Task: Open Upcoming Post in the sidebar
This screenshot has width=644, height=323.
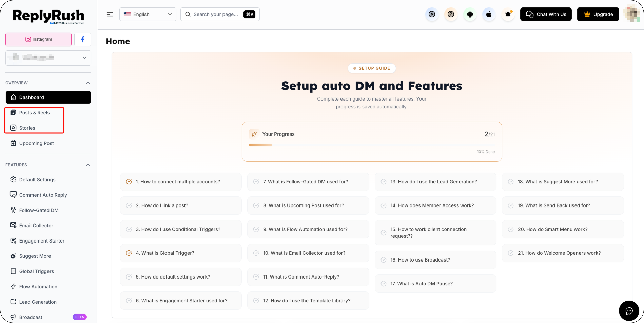Action: pyautogui.click(x=48, y=143)
